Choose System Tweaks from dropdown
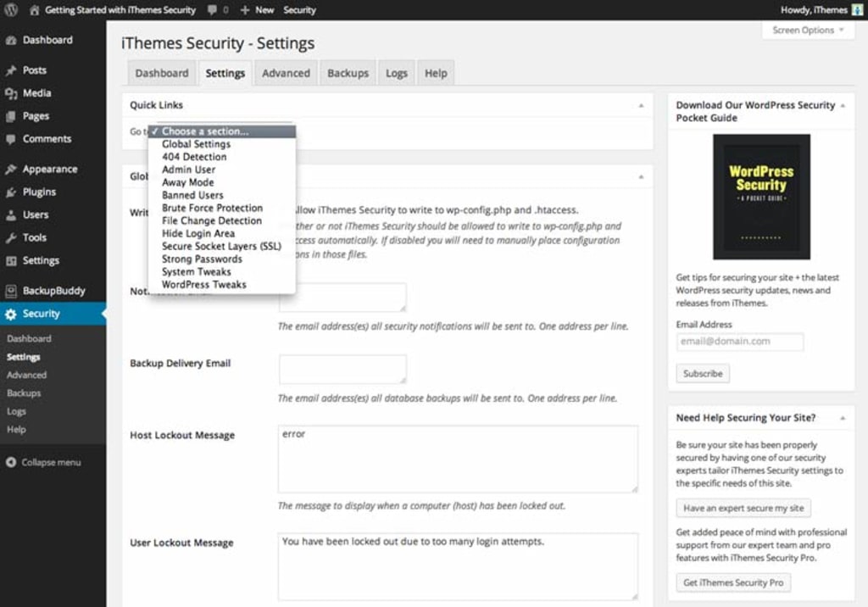 pyautogui.click(x=222, y=271)
